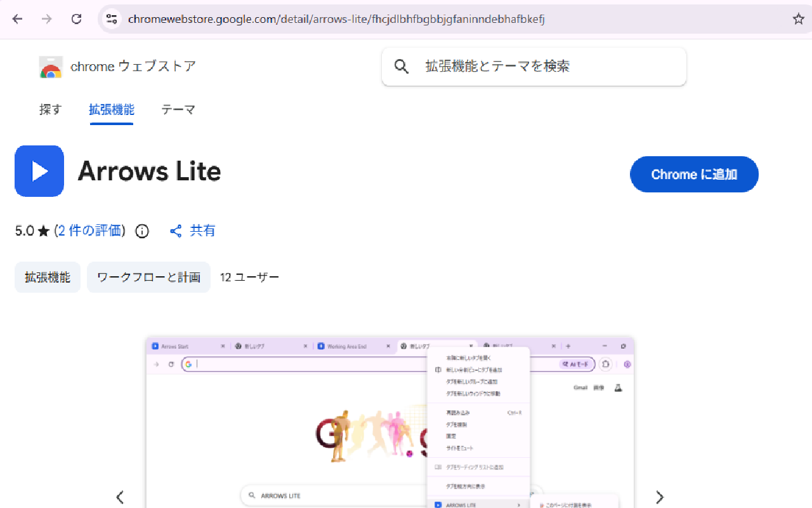This screenshot has height=508, width=812.
Task: Add extension with Chrome に追加 button
Action: 694,174
